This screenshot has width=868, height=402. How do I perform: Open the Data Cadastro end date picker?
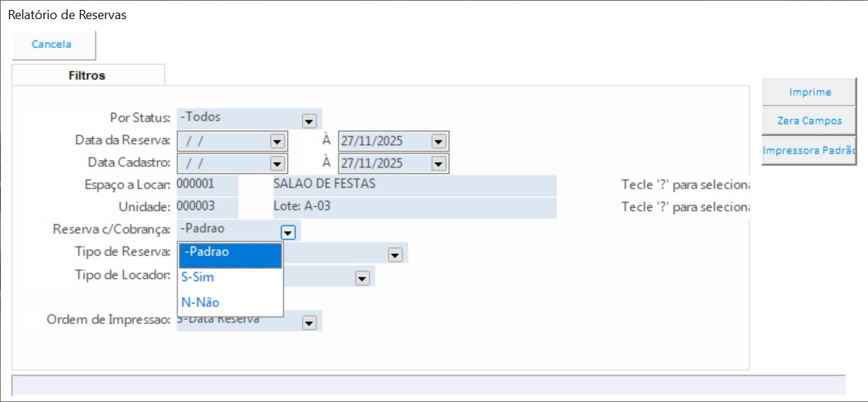pos(438,163)
